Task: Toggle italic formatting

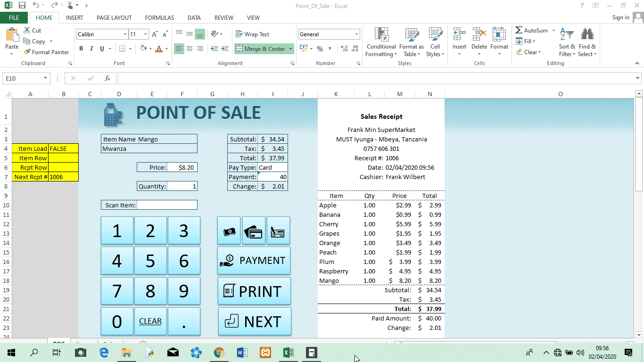Action: 91,49
